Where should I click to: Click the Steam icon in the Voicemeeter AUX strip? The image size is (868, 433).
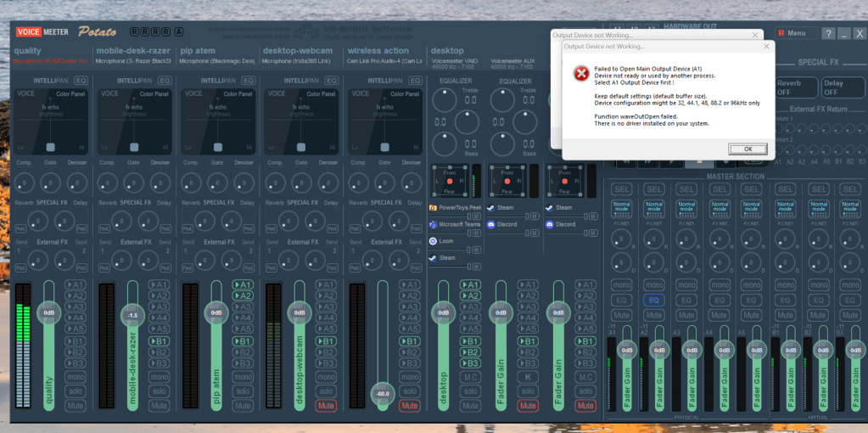[490, 208]
